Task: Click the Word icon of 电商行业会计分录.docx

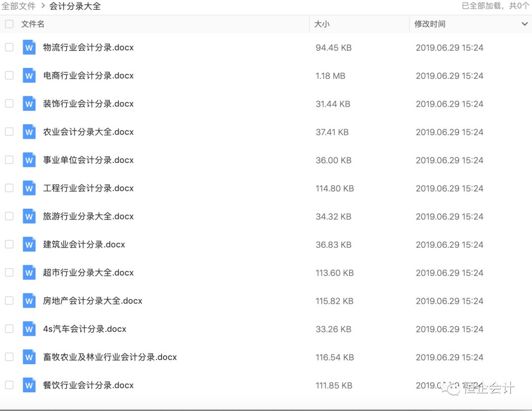Action: [x=29, y=75]
